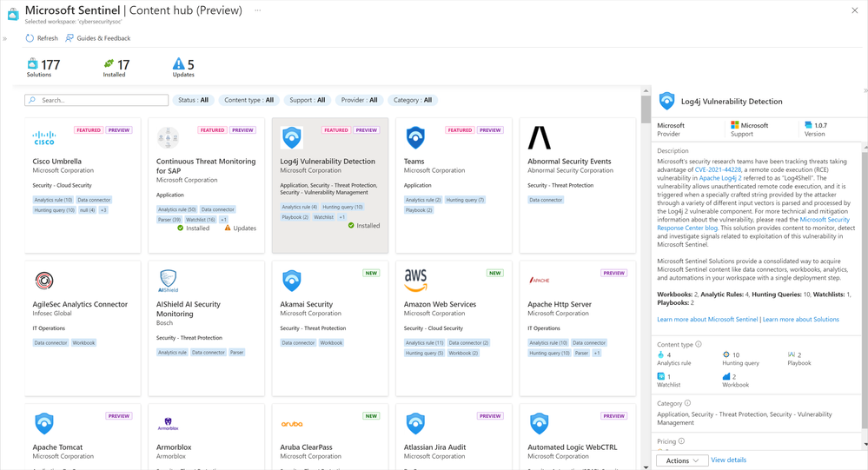Click the Category info icon
Viewport: 868px width, 470px height.
tap(687, 403)
